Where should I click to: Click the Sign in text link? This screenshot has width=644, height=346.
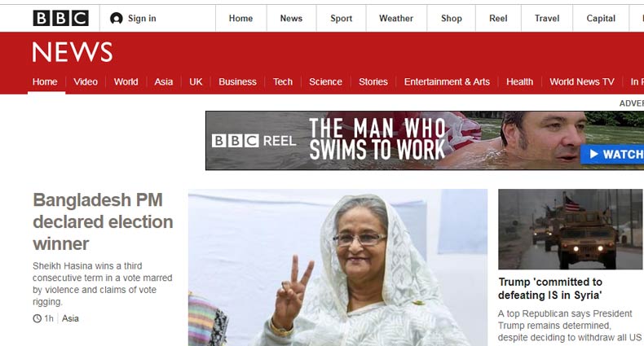click(x=142, y=19)
